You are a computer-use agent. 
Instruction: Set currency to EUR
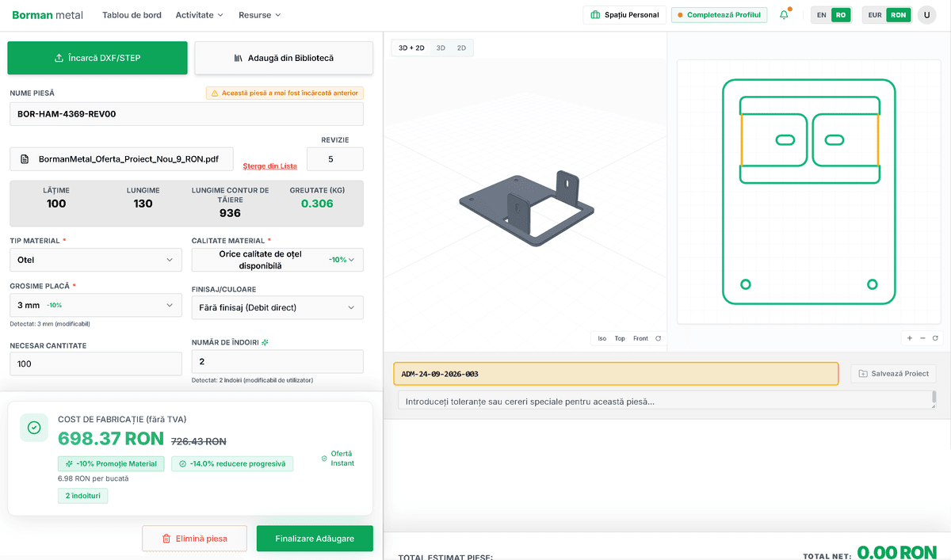click(x=875, y=15)
